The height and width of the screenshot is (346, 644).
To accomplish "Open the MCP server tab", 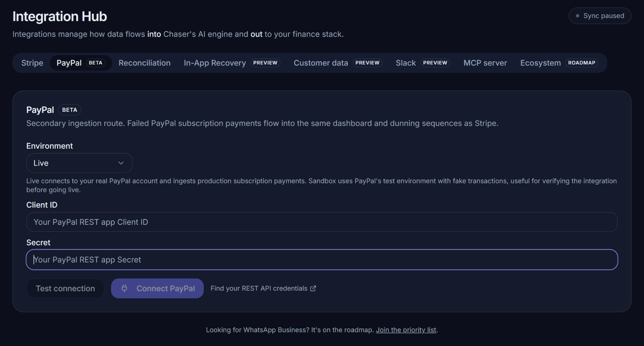I will coord(485,63).
